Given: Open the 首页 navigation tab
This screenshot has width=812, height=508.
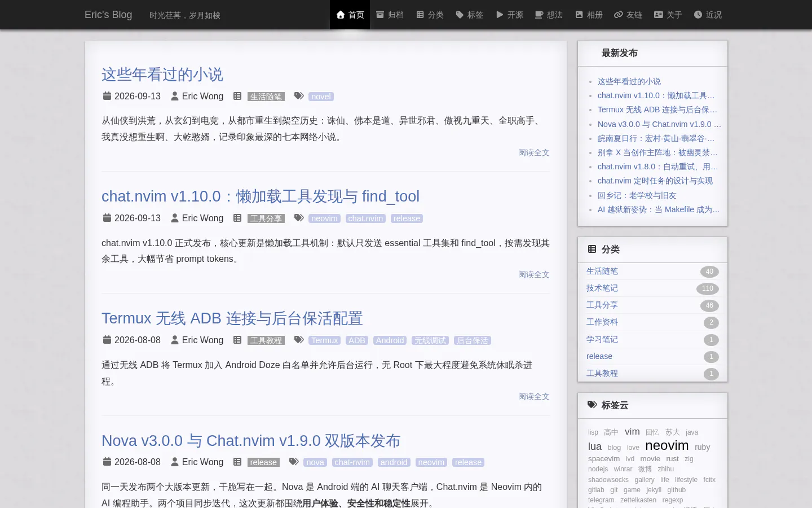Looking at the screenshot, I should click(350, 15).
